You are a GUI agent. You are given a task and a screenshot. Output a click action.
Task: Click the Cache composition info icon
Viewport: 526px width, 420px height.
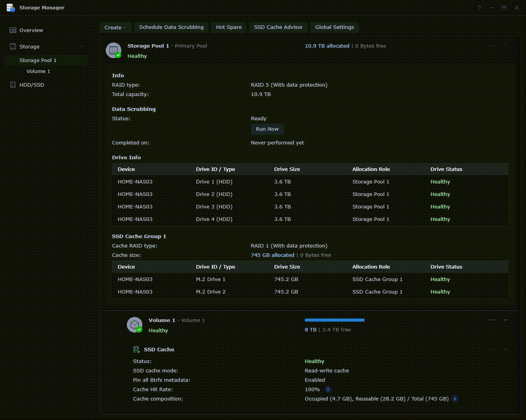pos(455,399)
